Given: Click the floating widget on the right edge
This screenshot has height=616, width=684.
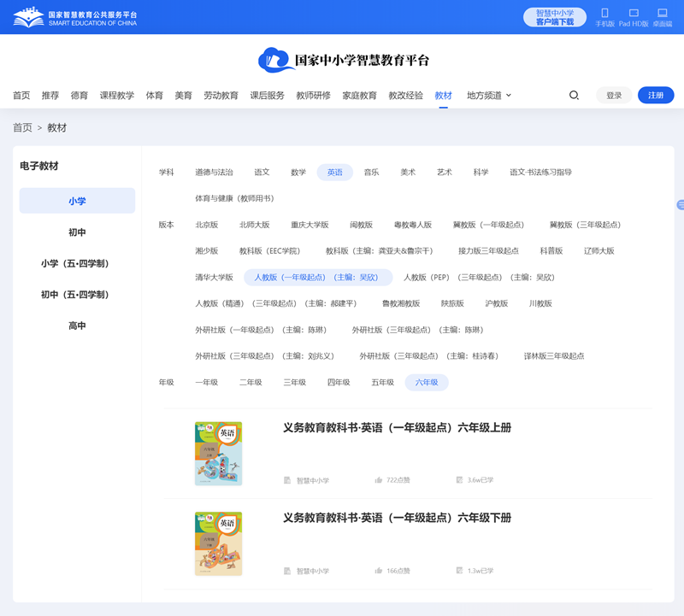Looking at the screenshot, I should (x=679, y=205).
